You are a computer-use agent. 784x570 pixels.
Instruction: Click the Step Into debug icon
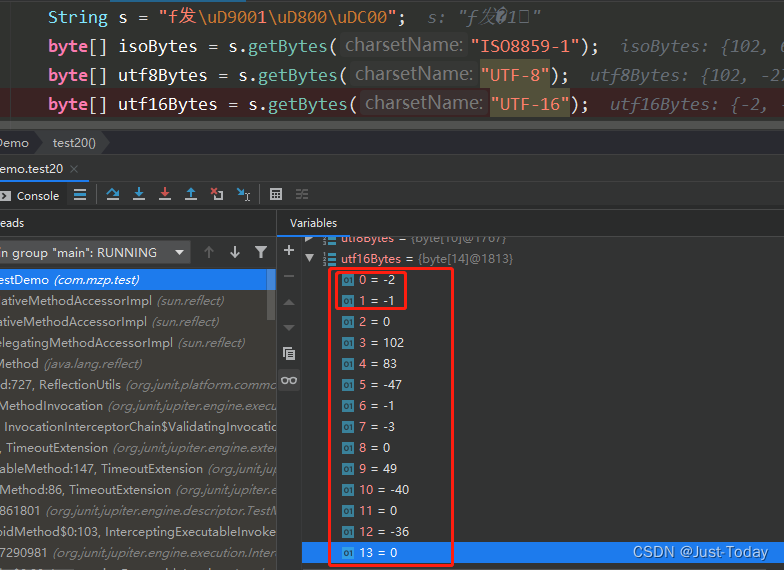pos(139,195)
